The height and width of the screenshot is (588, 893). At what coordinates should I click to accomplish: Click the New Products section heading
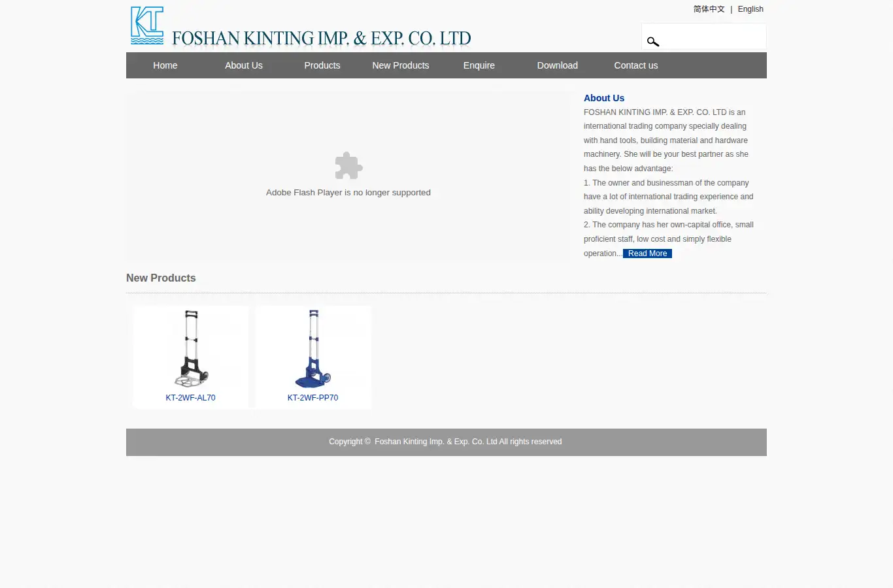161,278
